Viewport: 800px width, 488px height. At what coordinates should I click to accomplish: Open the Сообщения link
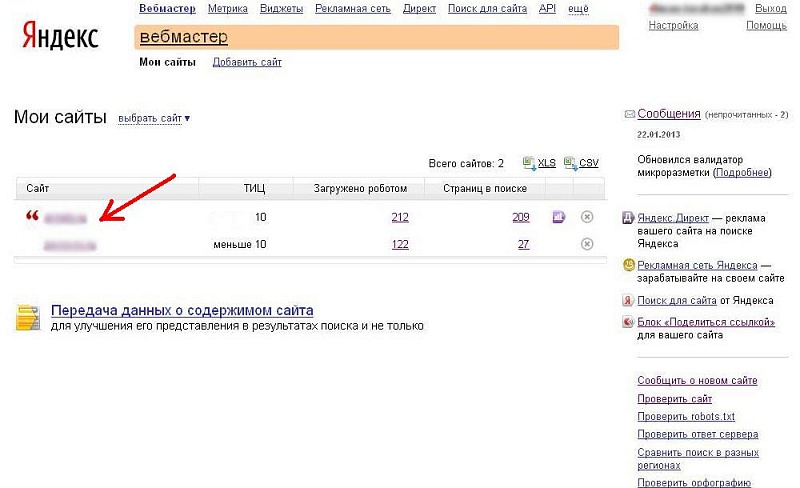point(669,114)
